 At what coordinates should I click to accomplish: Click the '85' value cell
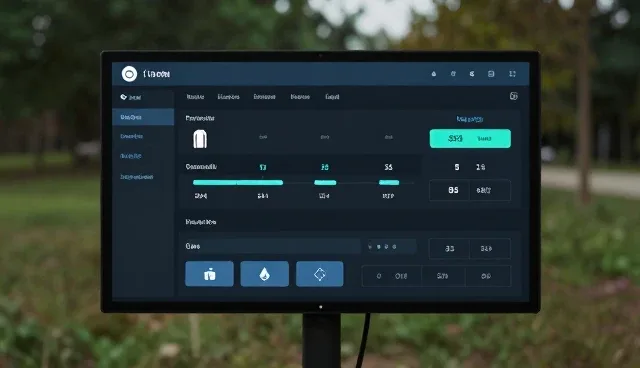449,190
